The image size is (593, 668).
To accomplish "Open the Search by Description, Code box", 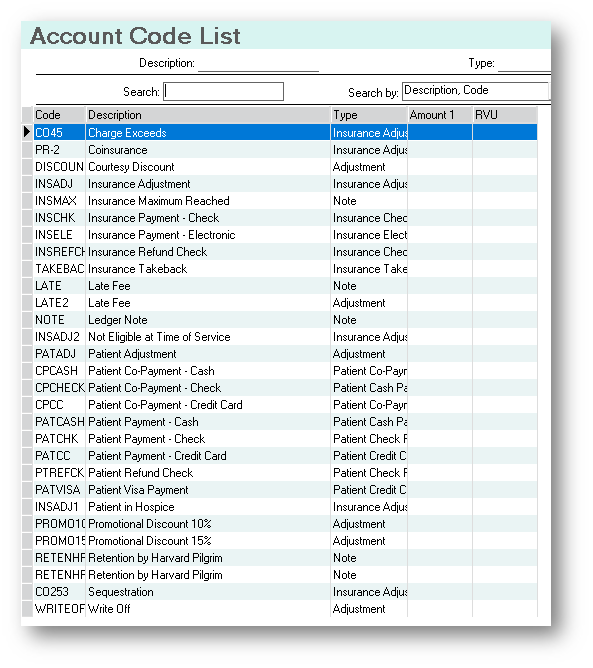I will pyautogui.click(x=475, y=91).
